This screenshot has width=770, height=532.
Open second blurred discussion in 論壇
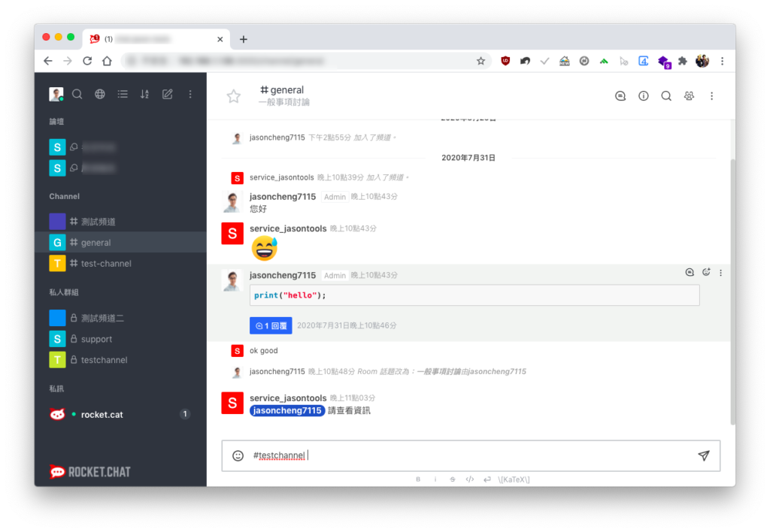[121, 168]
